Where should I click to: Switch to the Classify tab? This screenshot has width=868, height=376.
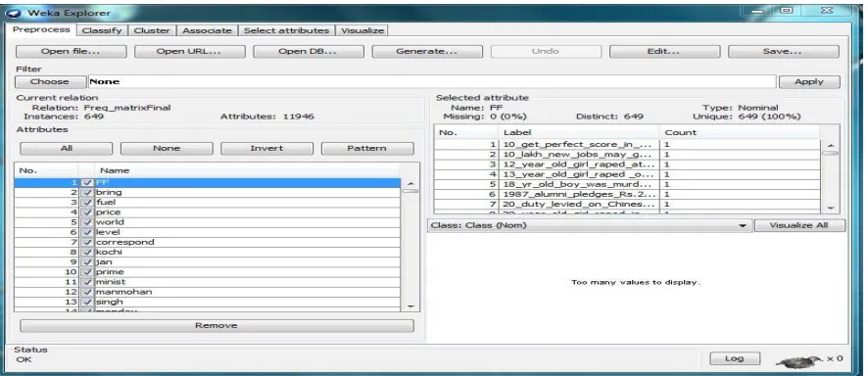[x=102, y=31]
